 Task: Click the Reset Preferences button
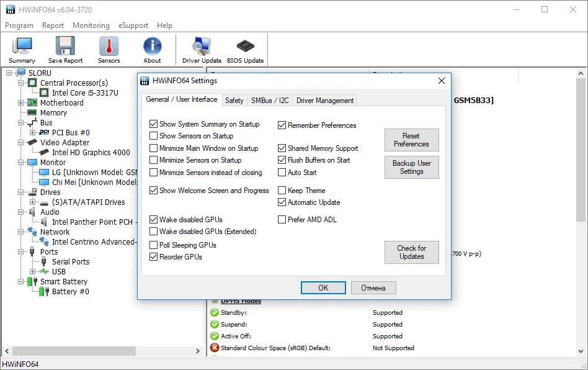(x=411, y=140)
